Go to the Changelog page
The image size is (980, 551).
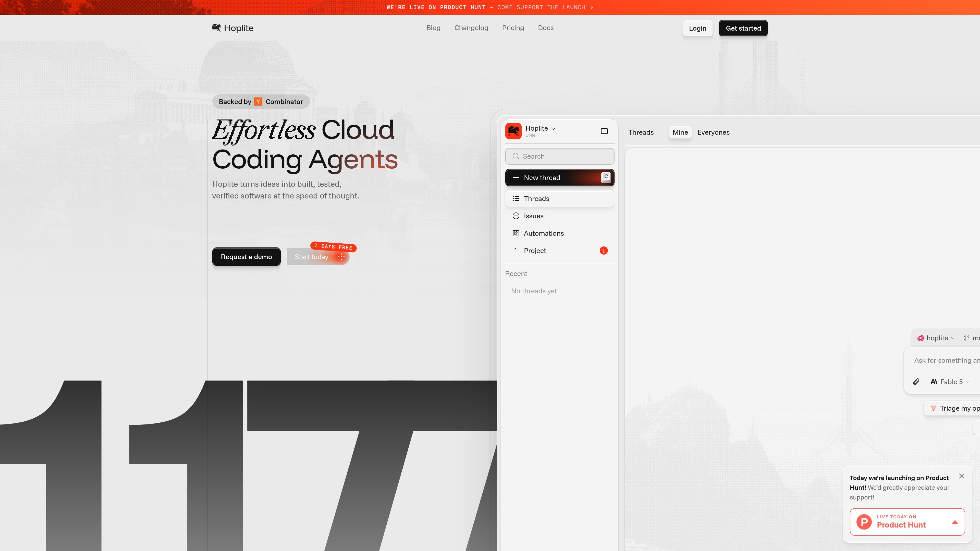click(x=471, y=28)
